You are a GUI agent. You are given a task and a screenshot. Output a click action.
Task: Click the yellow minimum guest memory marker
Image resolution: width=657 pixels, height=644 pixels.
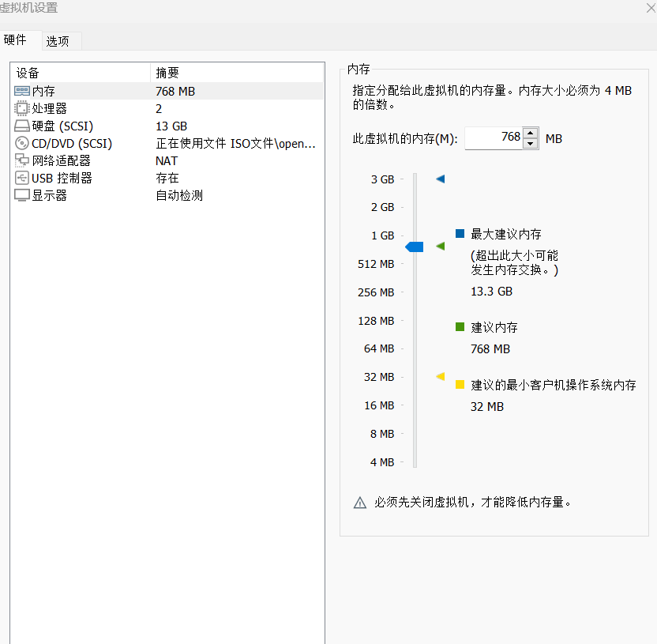click(441, 377)
